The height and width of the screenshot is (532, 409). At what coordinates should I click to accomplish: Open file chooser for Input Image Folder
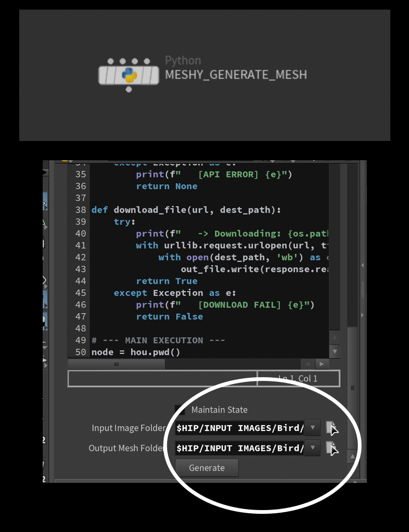[332, 428]
